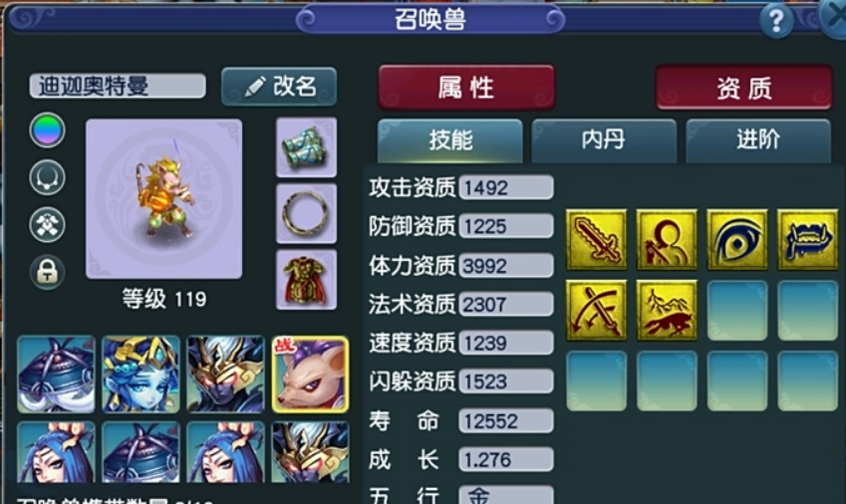Open the red armor equipment slot

coord(307,280)
